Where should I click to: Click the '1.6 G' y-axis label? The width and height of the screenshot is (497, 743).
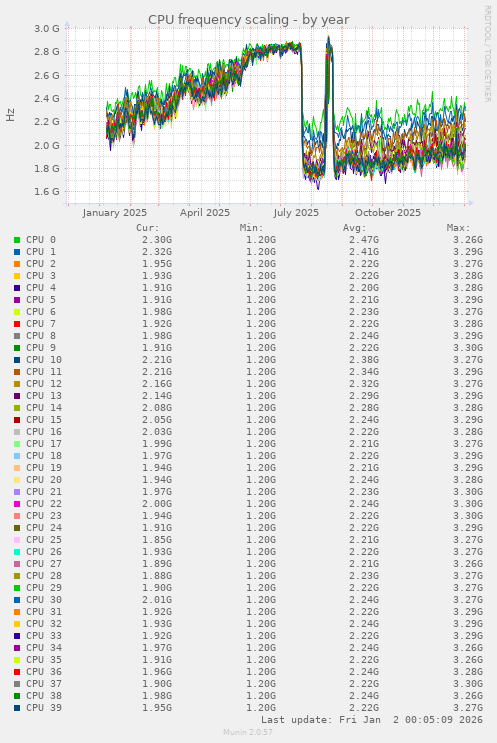(47, 192)
